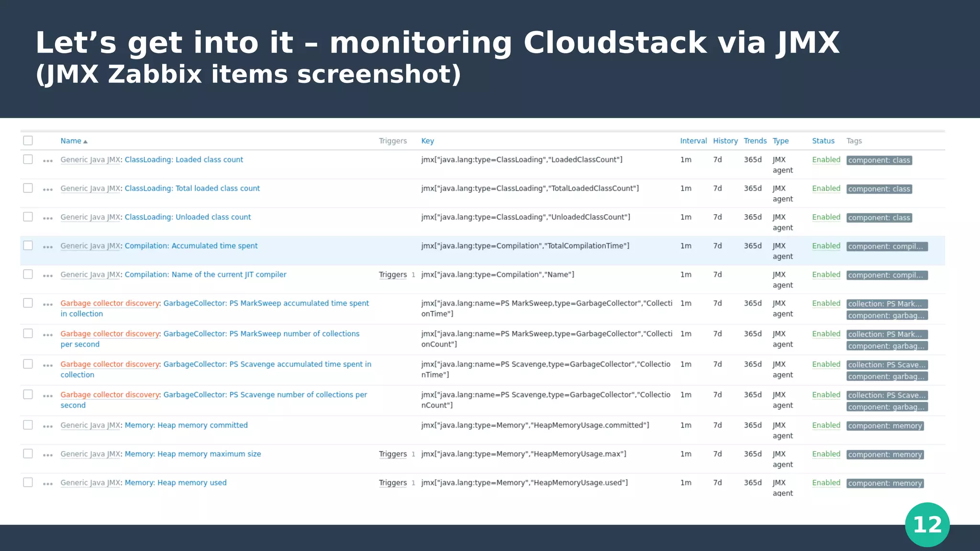Click Enabled status for Loaded class count item
This screenshot has width=980, height=551.
pyautogui.click(x=826, y=160)
